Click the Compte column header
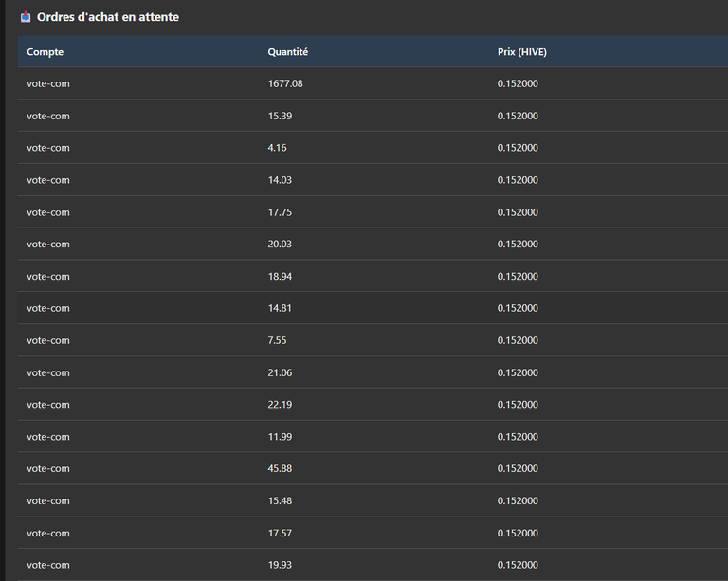This screenshot has height=581, width=728. (x=45, y=52)
